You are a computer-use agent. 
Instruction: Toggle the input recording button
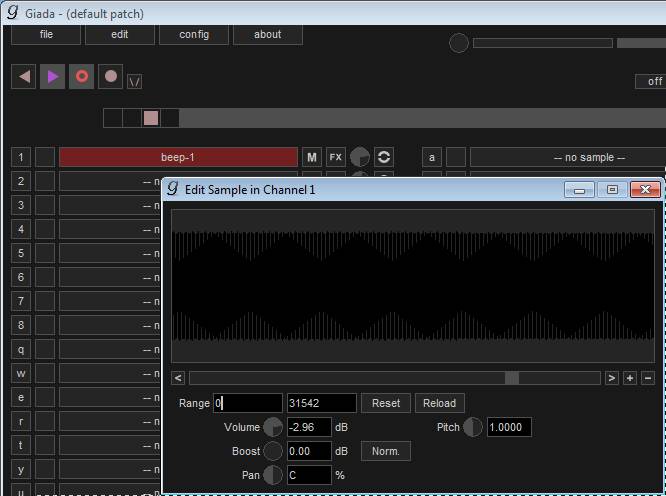(111, 76)
